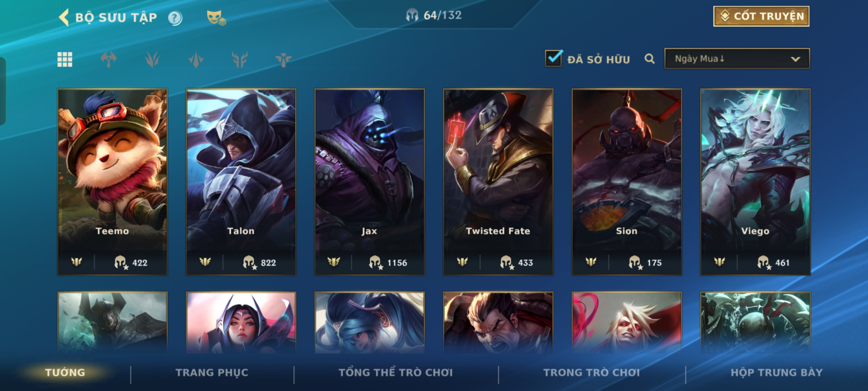Open the Cốt Truyện button

tap(761, 16)
